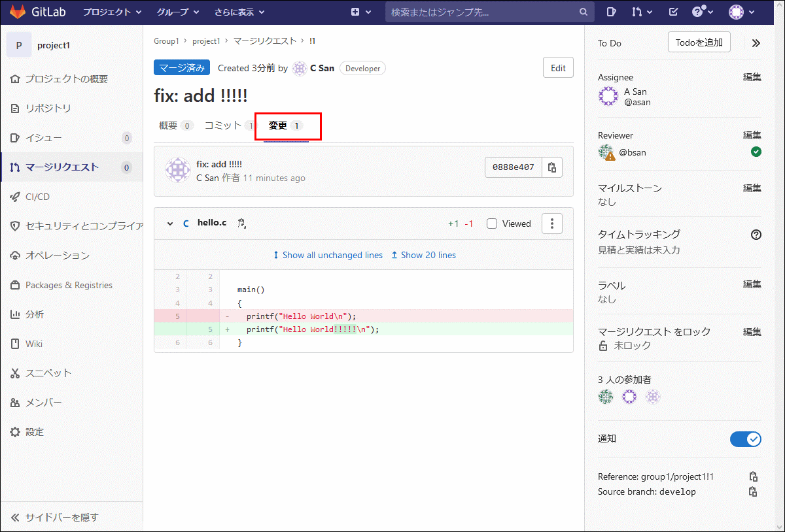Viewport: 785px width, 532px height.
Task: Collapse the hello.c file diff chevron
Action: tap(170, 224)
